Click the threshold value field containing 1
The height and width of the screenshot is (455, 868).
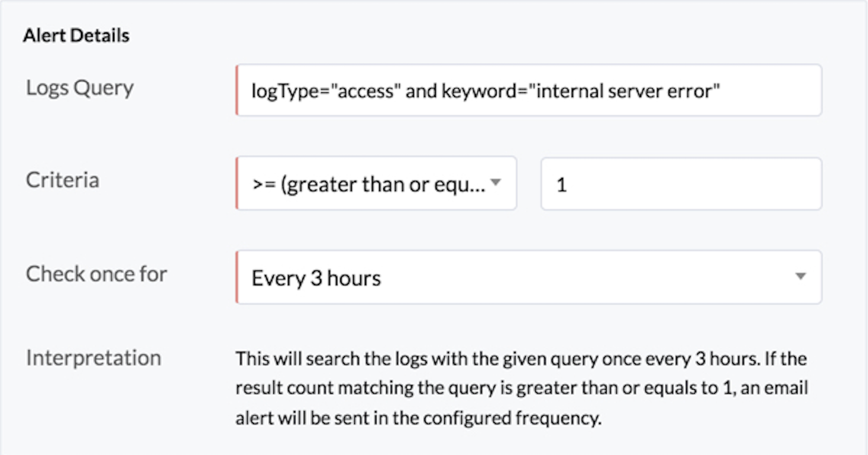681,184
